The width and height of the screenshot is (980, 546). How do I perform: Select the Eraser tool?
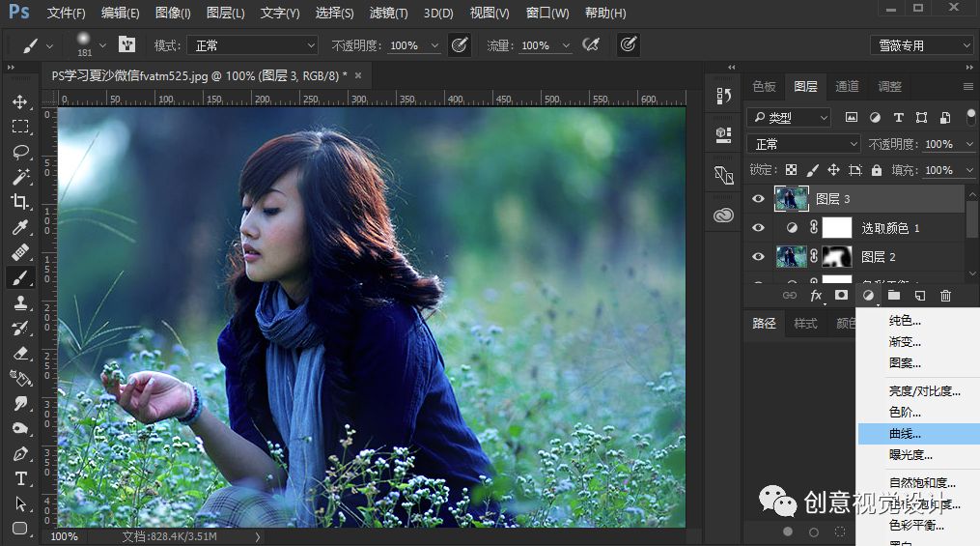[x=20, y=353]
